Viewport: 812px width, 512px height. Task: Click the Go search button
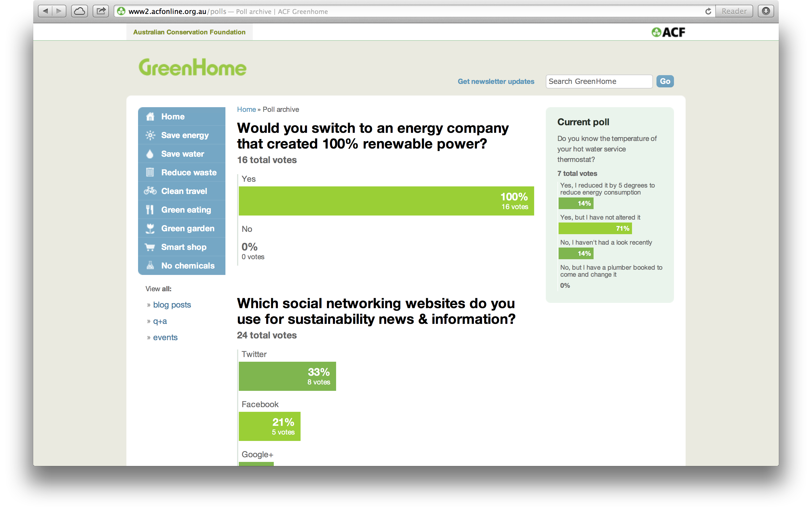pos(665,81)
